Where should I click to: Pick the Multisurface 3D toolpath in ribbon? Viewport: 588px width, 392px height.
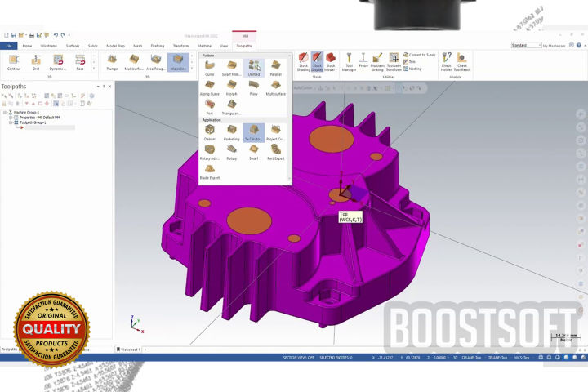(134, 62)
